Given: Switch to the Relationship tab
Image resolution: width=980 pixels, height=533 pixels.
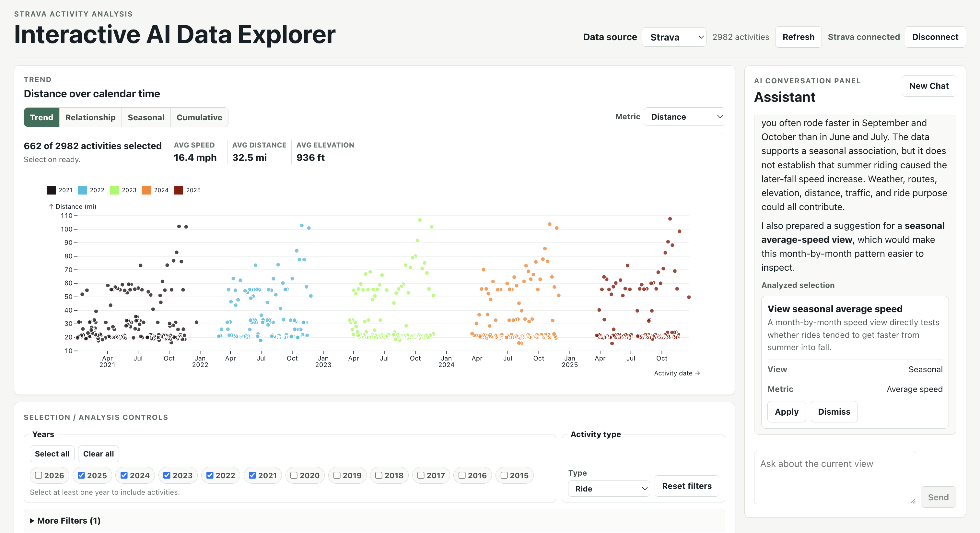Looking at the screenshot, I should click(90, 117).
